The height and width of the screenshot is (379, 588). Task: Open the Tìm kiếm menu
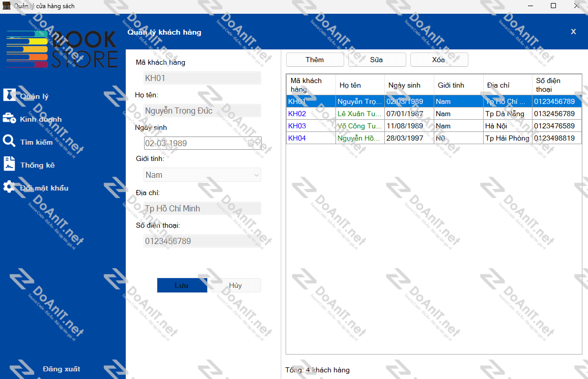(36, 142)
